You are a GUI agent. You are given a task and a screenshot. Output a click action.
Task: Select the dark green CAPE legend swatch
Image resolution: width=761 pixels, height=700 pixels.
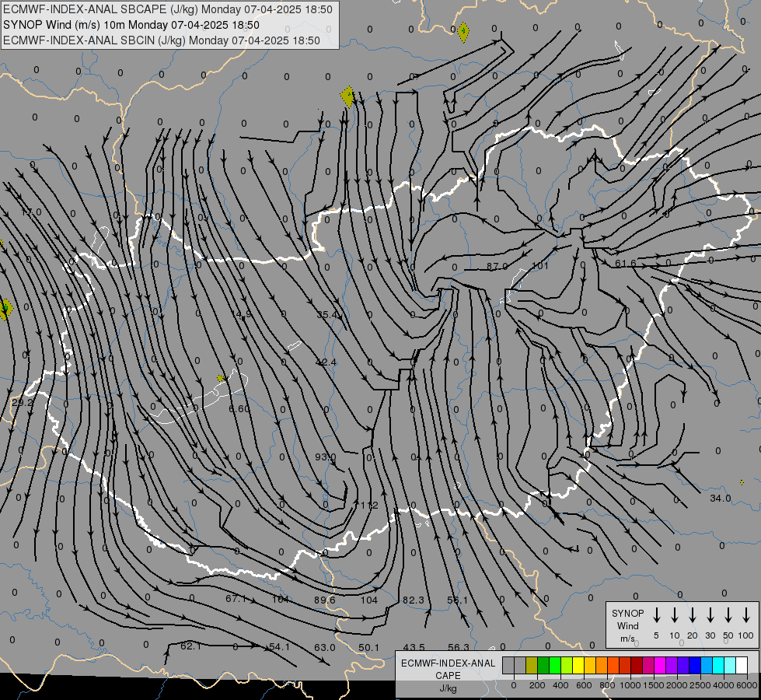pyautogui.click(x=543, y=666)
